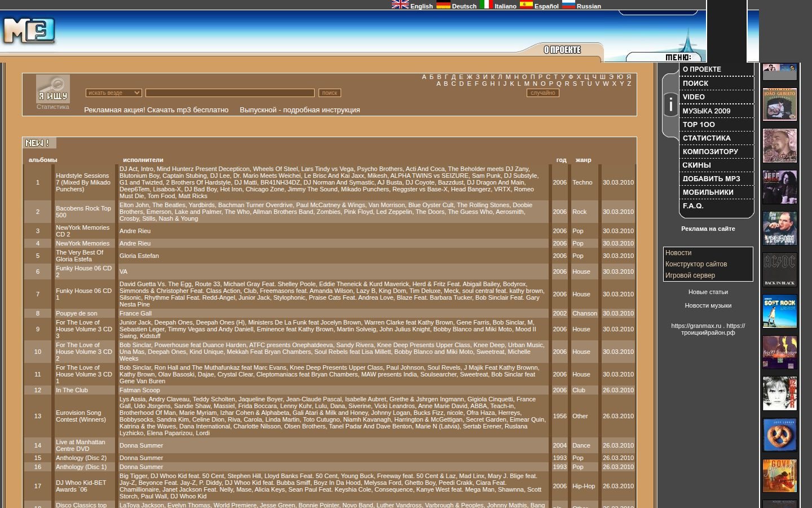Open the 'granmax.ru' sidebar link
The image size is (812, 508).
[x=696, y=326]
